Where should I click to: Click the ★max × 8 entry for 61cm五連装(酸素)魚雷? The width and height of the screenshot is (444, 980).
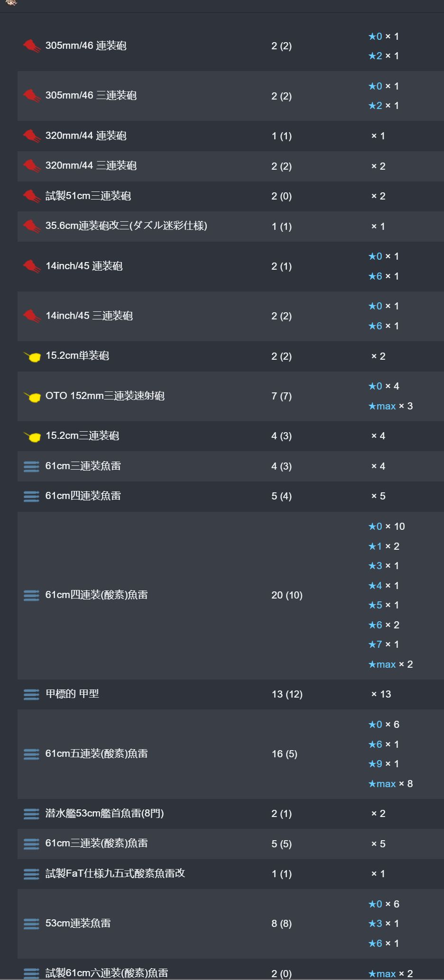coord(390,784)
